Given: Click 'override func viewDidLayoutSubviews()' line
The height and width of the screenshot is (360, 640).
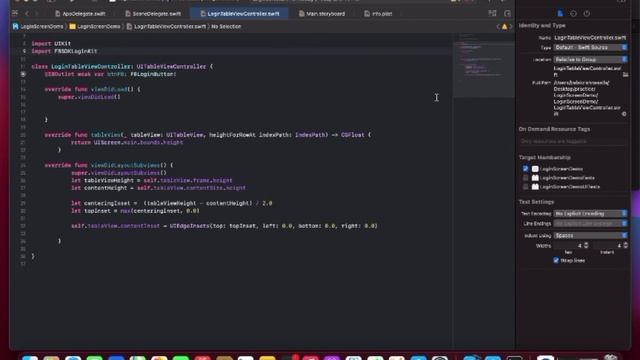Looking at the screenshot, I should 109,165.
